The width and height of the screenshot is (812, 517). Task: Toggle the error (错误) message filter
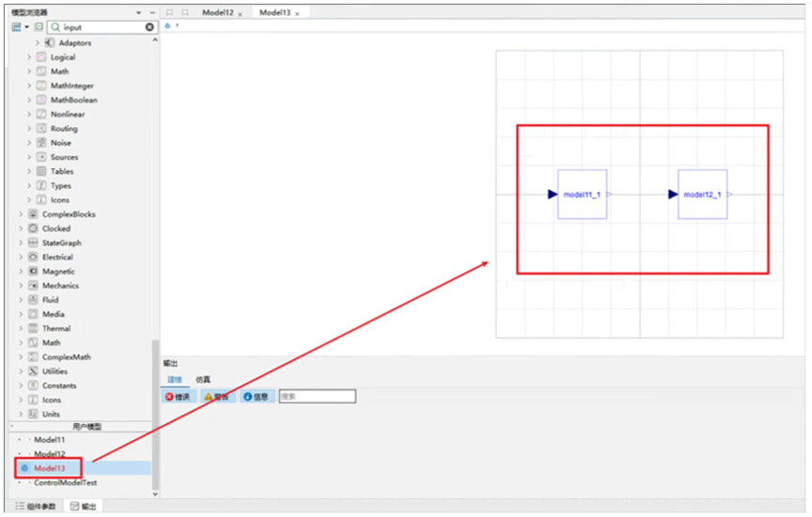[x=178, y=397]
